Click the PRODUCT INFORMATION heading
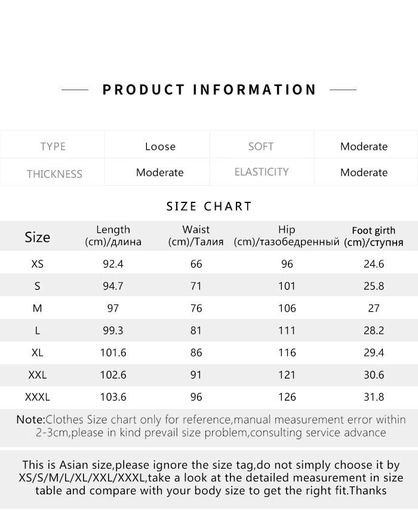 pyautogui.click(x=209, y=90)
